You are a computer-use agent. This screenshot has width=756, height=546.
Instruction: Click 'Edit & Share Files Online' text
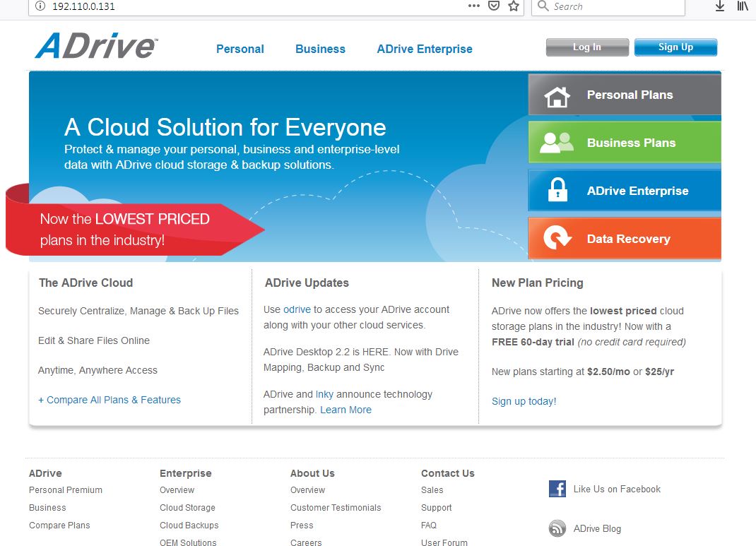point(94,340)
